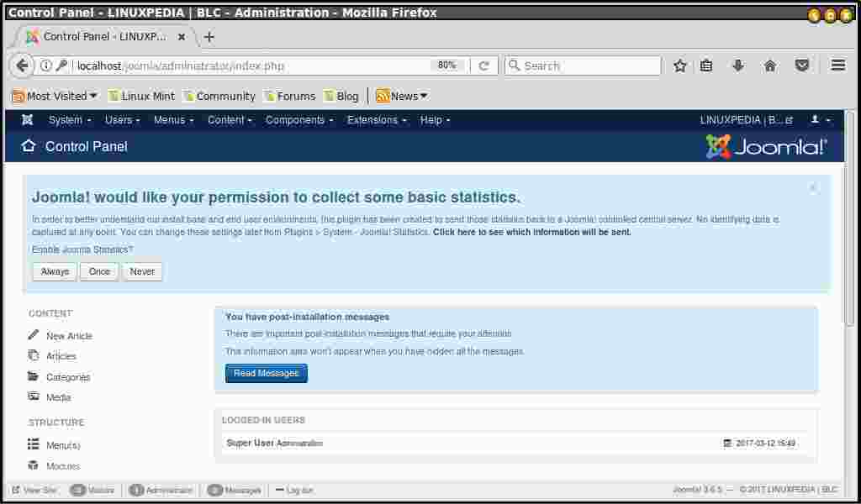861x504 pixels.
Task: Expand the Most Visited dropdown
Action: (x=53, y=96)
